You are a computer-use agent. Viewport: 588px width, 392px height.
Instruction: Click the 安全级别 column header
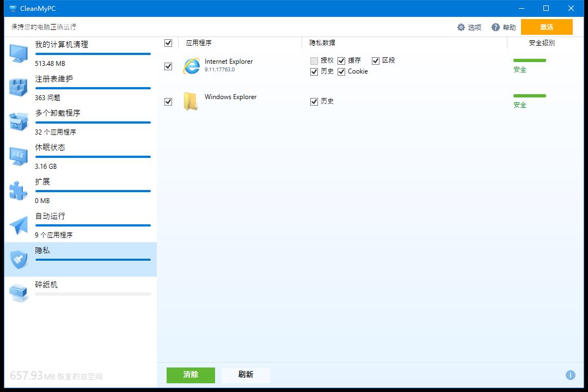click(x=542, y=43)
